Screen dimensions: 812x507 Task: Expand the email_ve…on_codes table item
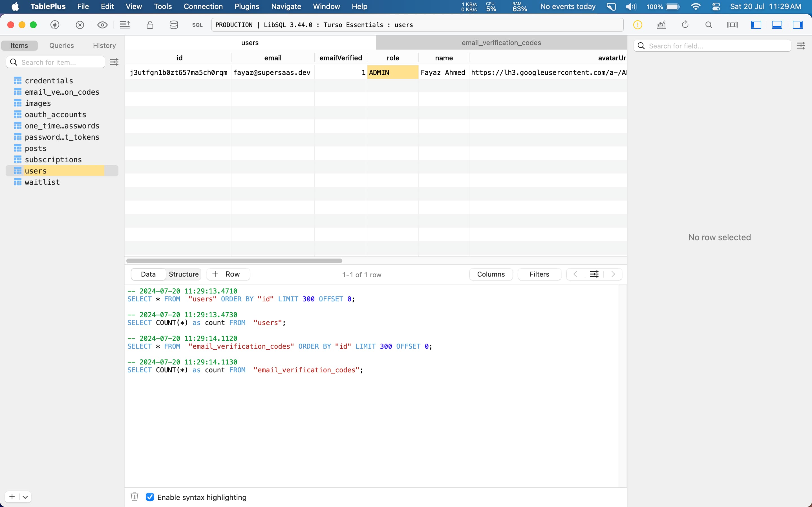pos(61,92)
